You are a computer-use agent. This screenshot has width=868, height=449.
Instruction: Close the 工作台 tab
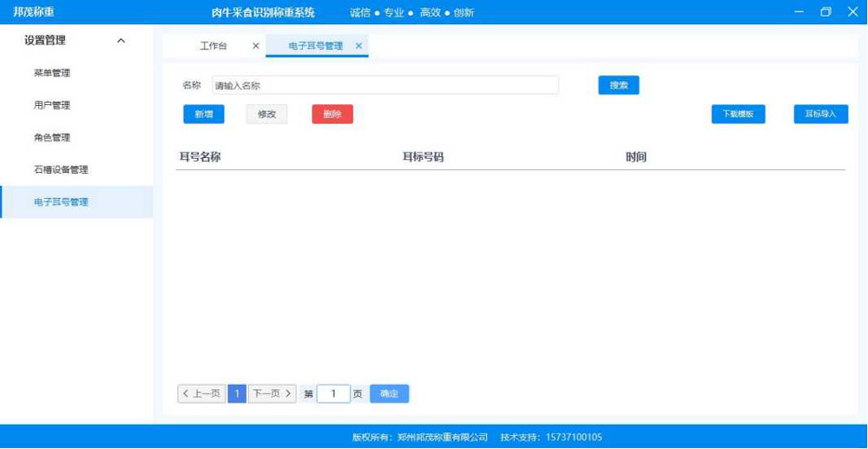tap(255, 46)
